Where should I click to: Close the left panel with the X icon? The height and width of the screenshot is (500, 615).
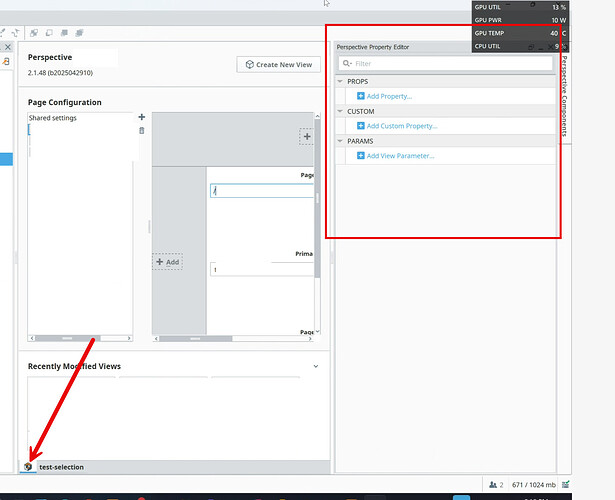click(x=8, y=47)
